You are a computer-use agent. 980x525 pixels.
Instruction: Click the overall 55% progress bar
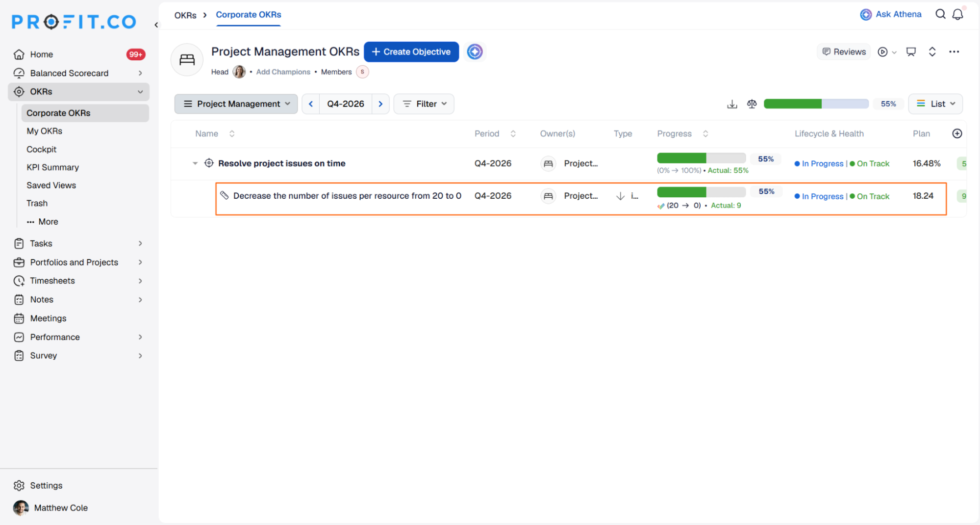point(816,104)
